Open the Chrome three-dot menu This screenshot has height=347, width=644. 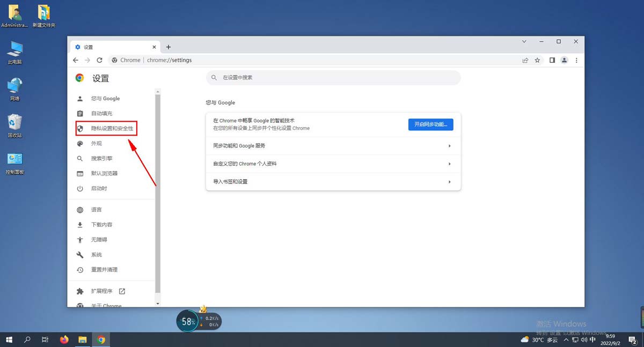(x=576, y=60)
